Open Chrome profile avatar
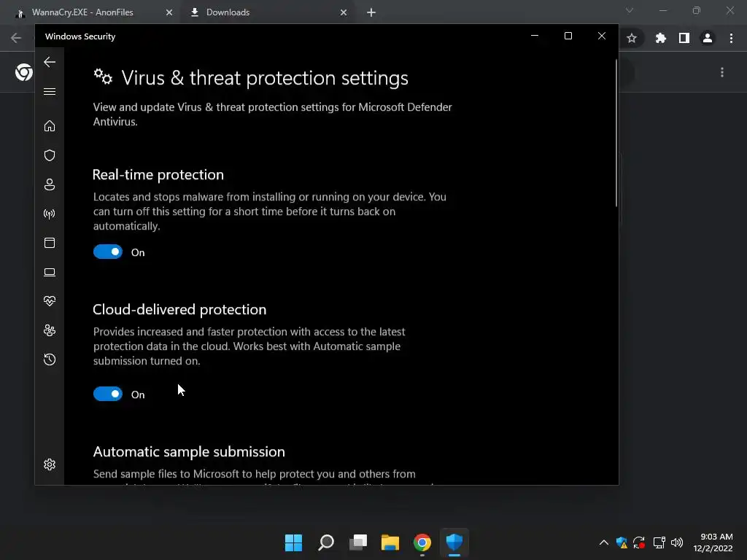Screen dimensions: 747x560 pyautogui.click(x=708, y=38)
